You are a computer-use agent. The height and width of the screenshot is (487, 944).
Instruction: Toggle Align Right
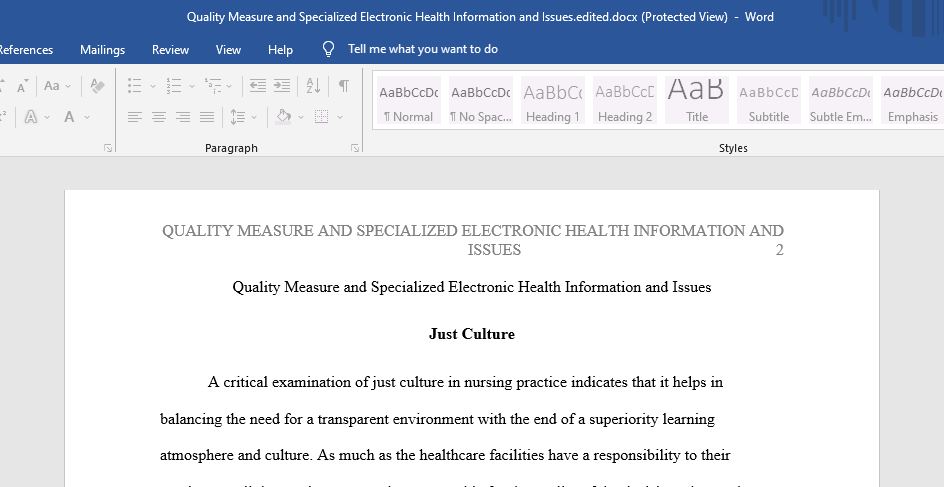(x=183, y=117)
